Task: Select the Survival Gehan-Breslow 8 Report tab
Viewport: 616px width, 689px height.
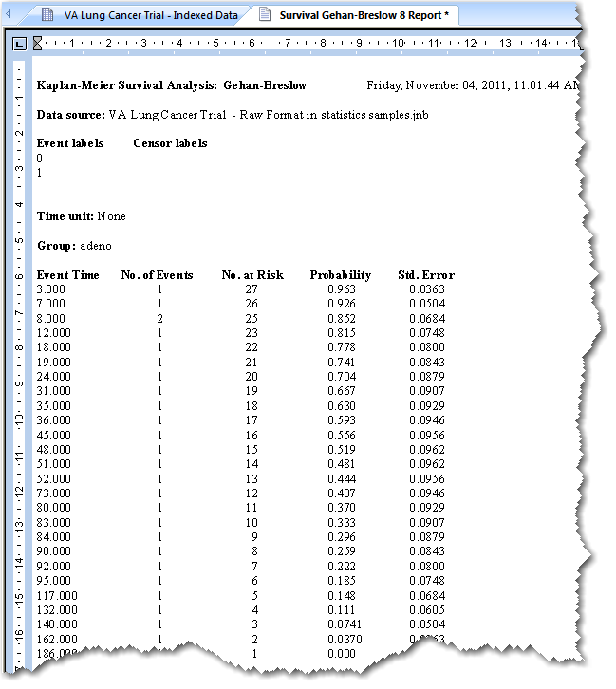Action: click(x=356, y=15)
